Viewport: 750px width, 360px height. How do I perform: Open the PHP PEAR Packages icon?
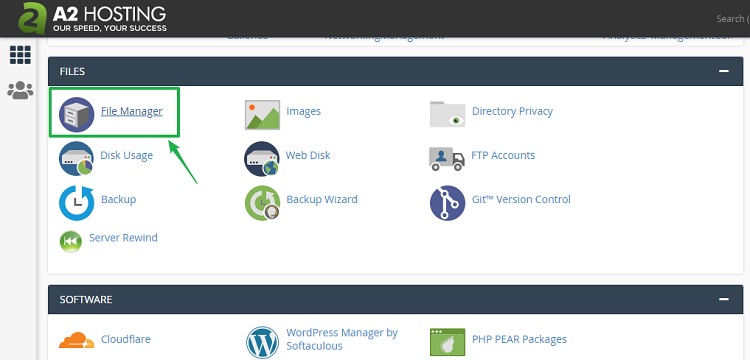447,342
